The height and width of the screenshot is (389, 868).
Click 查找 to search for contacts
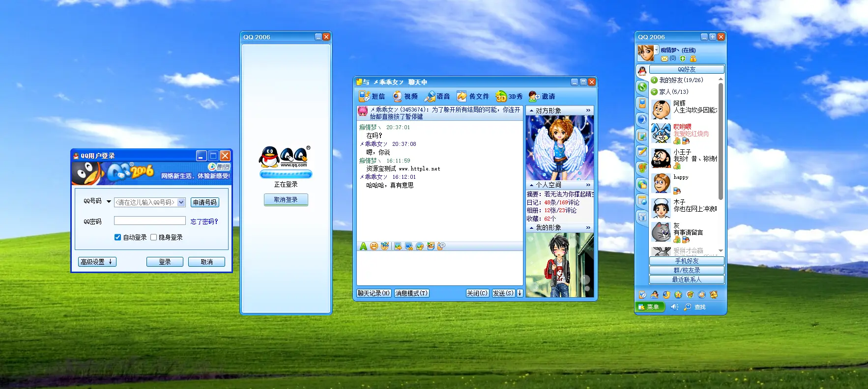pos(695,307)
